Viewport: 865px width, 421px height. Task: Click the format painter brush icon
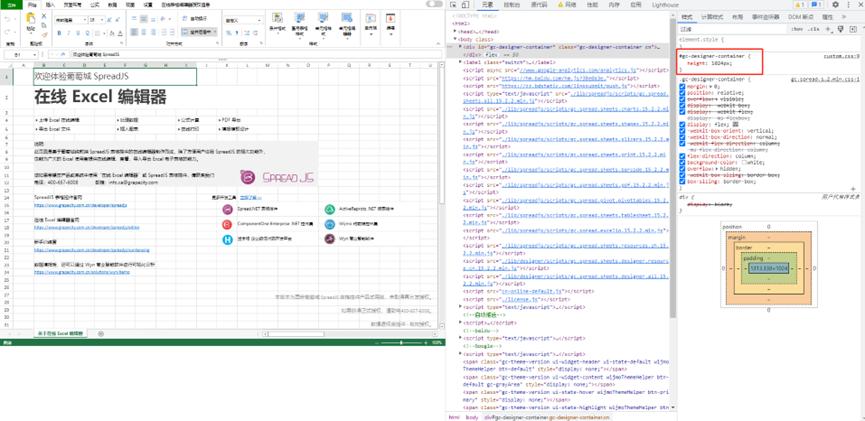click(44, 34)
